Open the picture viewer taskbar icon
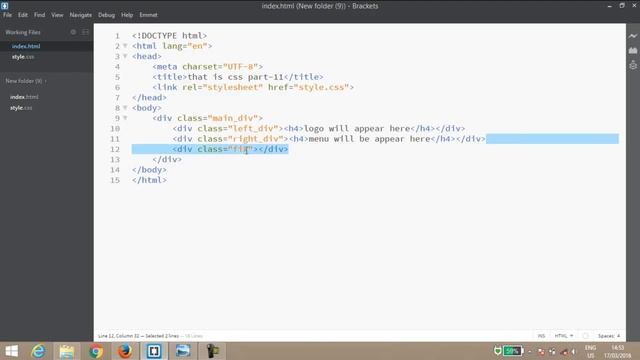This screenshot has height=360, width=640. pyautogui.click(x=183, y=351)
